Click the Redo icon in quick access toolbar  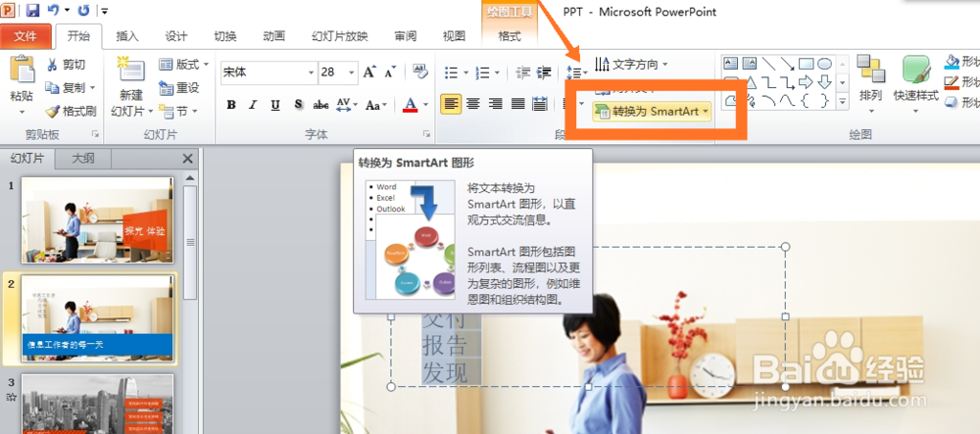(x=83, y=10)
